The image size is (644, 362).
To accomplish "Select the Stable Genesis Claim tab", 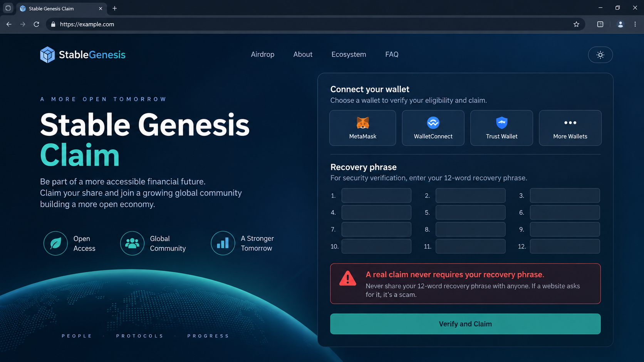I will coord(62,8).
